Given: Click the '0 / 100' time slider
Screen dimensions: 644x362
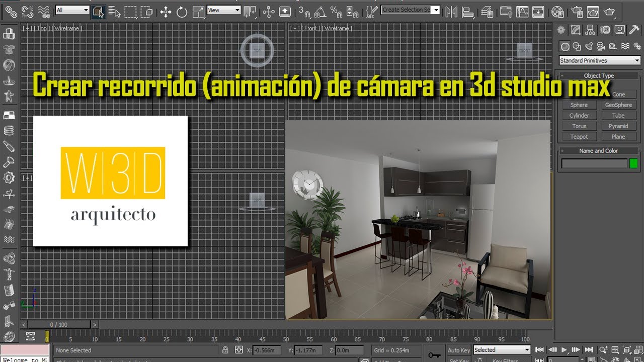Looking at the screenshot, I should (59, 325).
